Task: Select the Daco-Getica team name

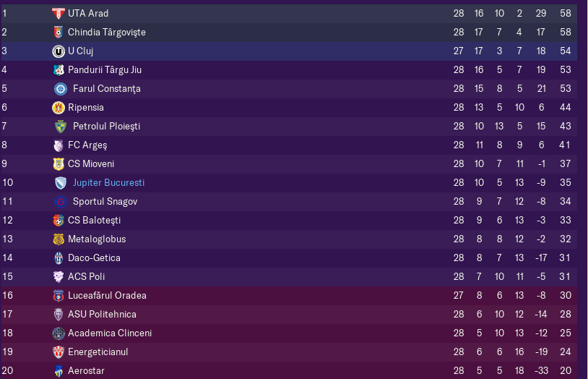Action: tap(94, 257)
